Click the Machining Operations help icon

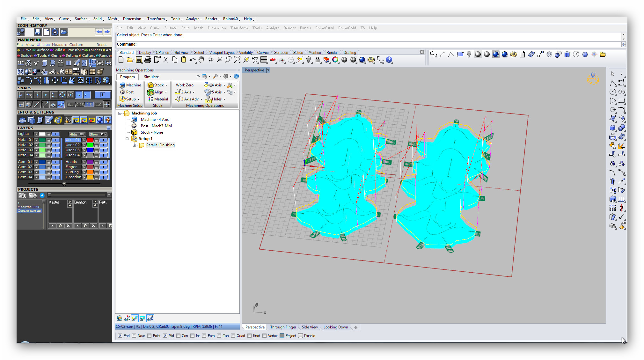(236, 76)
